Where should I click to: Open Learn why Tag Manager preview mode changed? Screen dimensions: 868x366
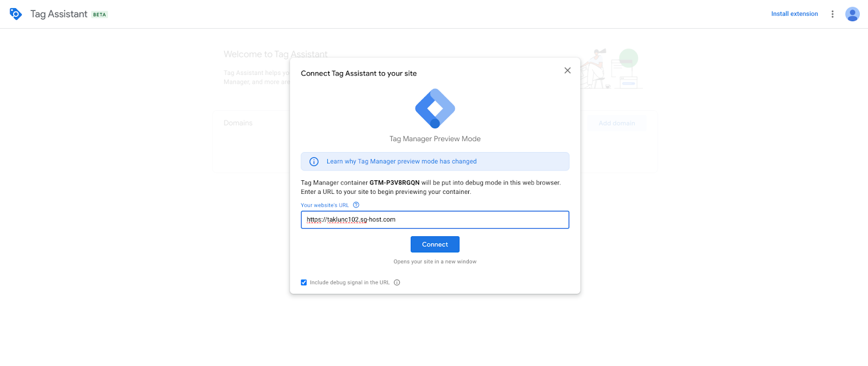pos(401,162)
